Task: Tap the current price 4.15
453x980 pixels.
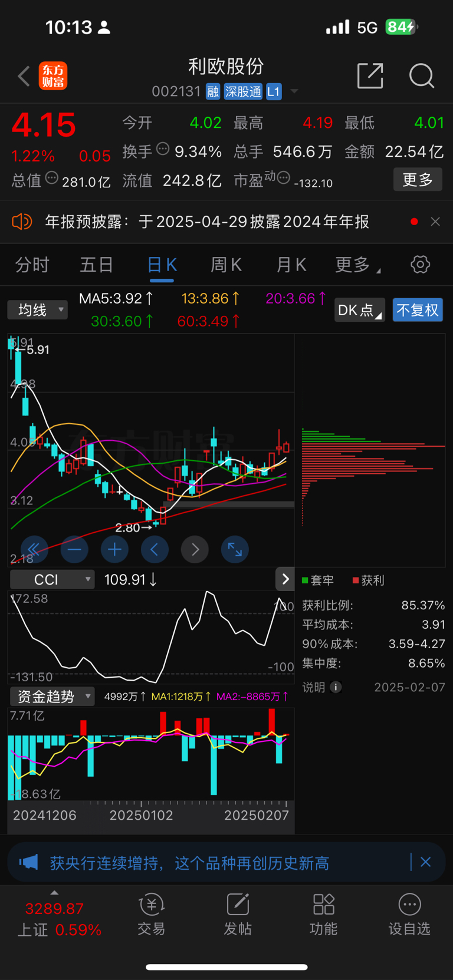Action: click(x=44, y=125)
